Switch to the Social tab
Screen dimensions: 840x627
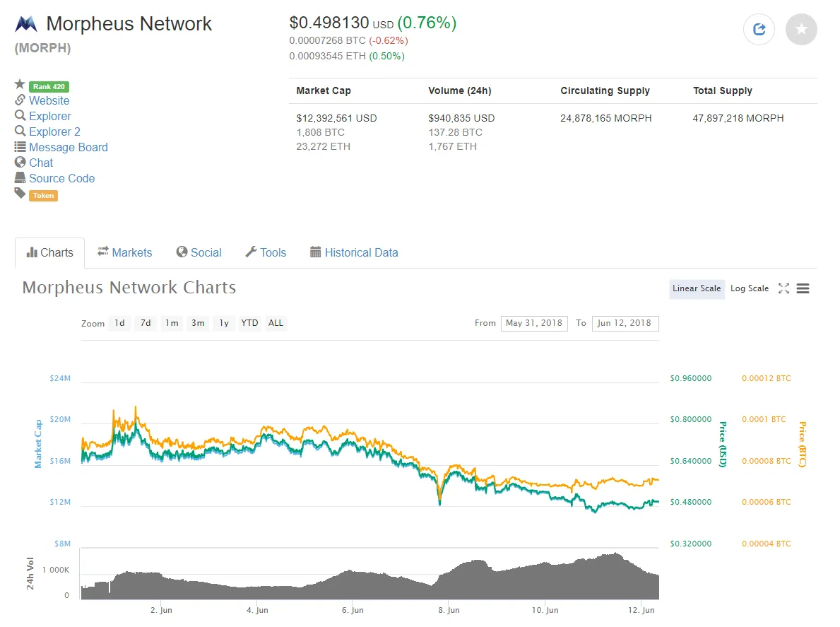(x=199, y=252)
